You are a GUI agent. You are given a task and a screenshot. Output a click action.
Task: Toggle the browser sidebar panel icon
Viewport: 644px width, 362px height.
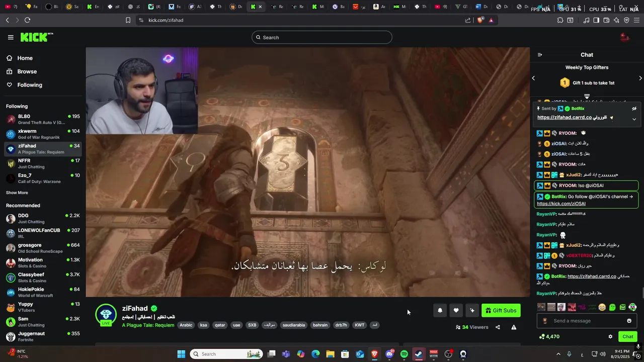coord(596,20)
